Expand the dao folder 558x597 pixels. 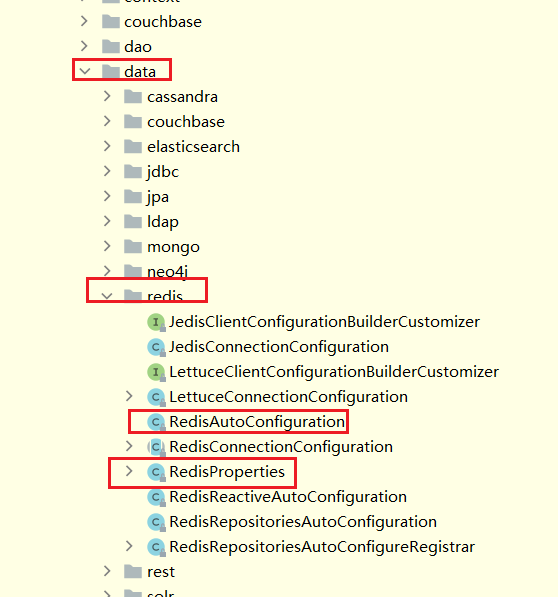click(84, 46)
